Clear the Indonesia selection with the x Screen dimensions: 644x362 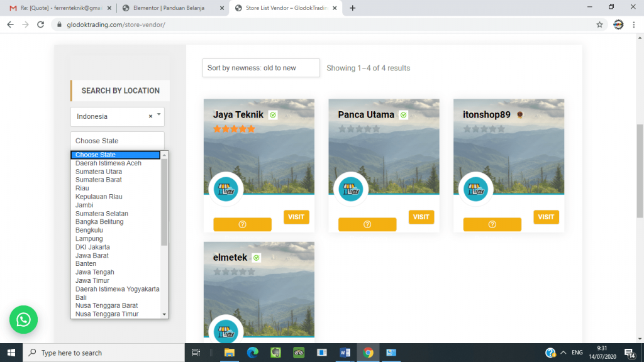point(150,116)
